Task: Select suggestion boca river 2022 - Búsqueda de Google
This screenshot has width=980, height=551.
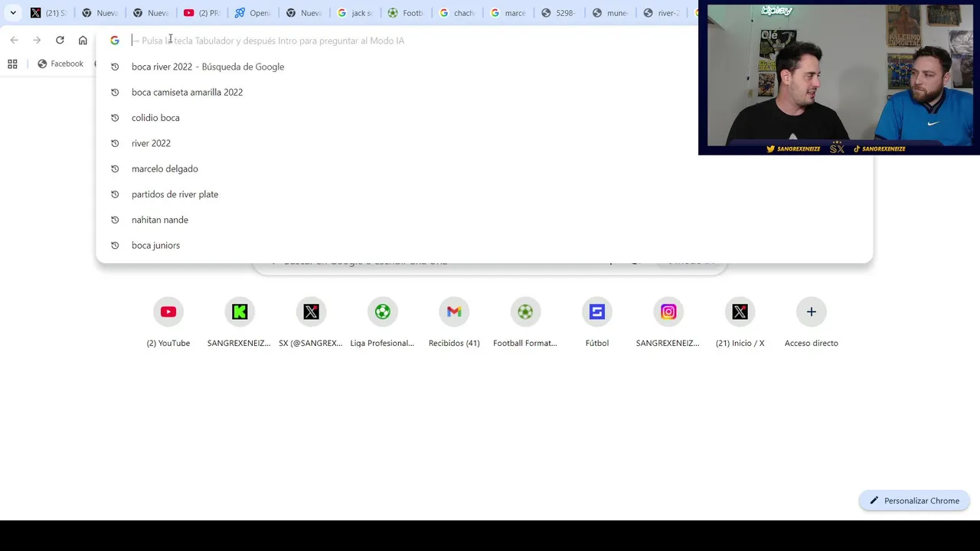Action: (484, 67)
